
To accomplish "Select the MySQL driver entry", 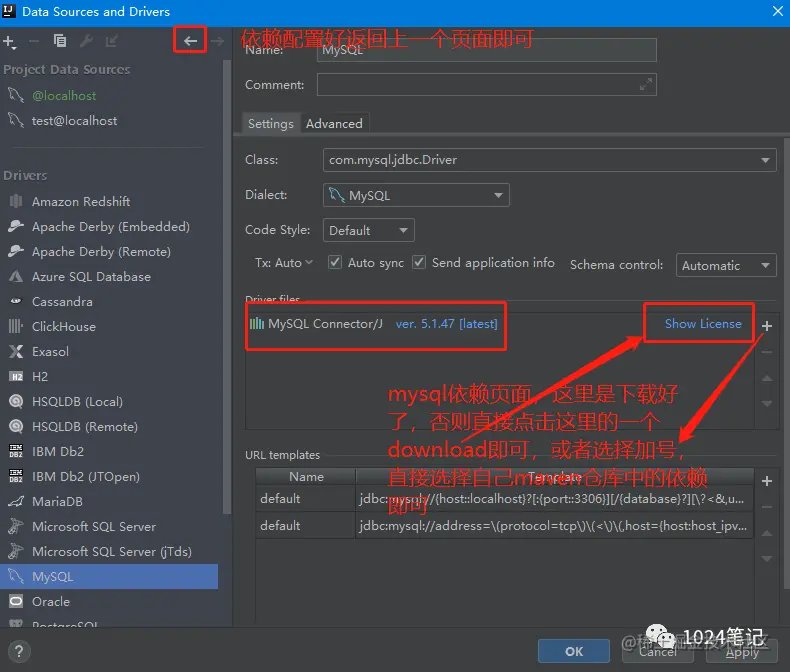I will [109, 576].
